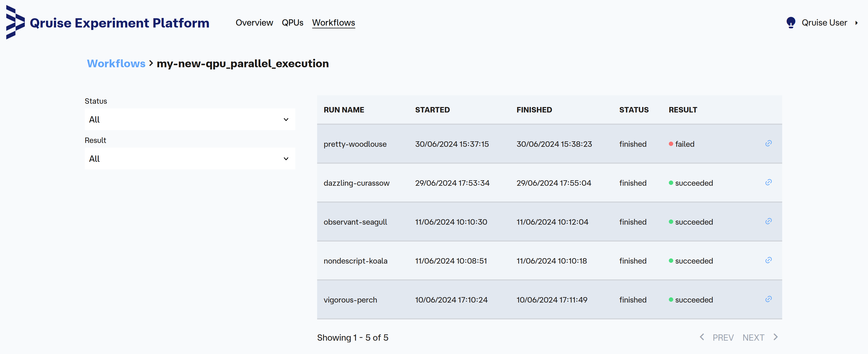This screenshot has width=868, height=354.
Task: Click finished status of vigorous-perch row
Action: coord(632,300)
